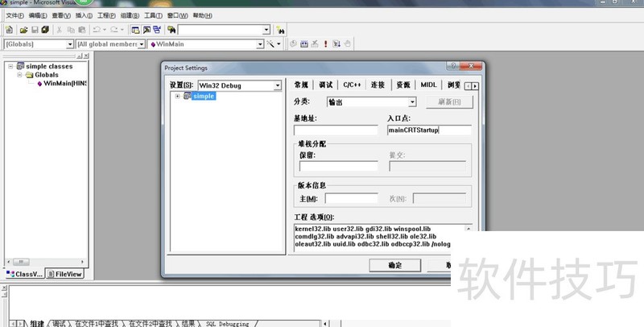Toggle the Output pane icon
The height and width of the screenshot is (327, 644).
[x=147, y=30]
